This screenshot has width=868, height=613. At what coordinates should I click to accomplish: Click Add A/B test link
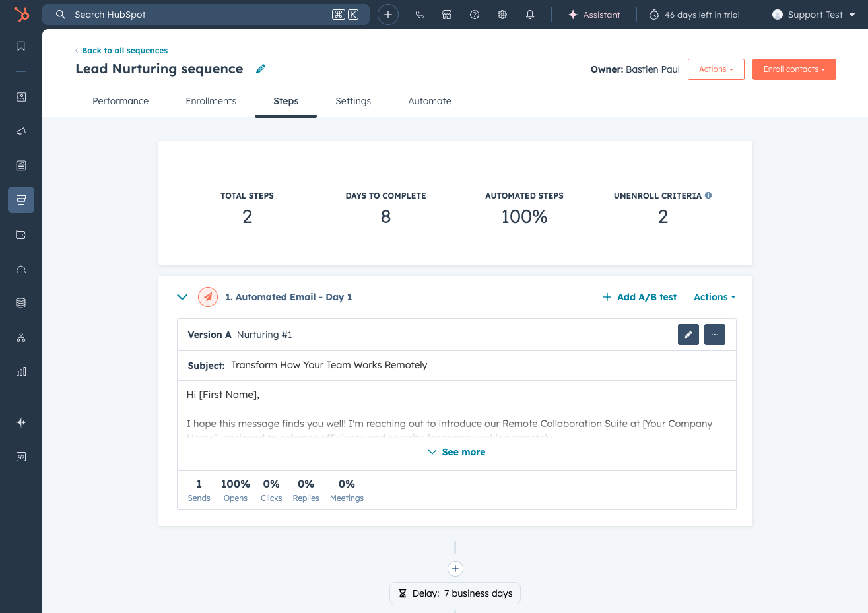pyautogui.click(x=640, y=297)
